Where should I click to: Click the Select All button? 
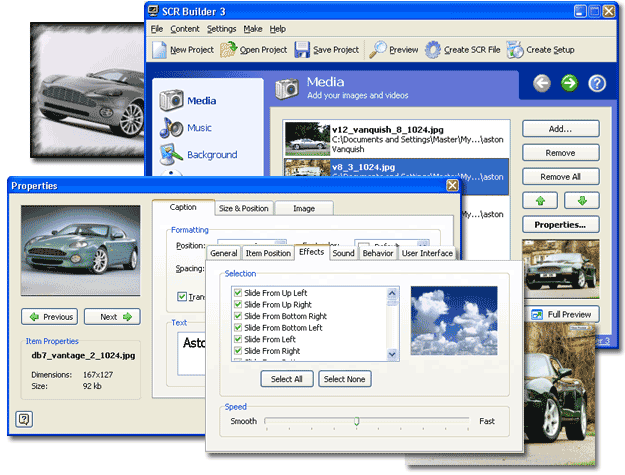coord(287,379)
